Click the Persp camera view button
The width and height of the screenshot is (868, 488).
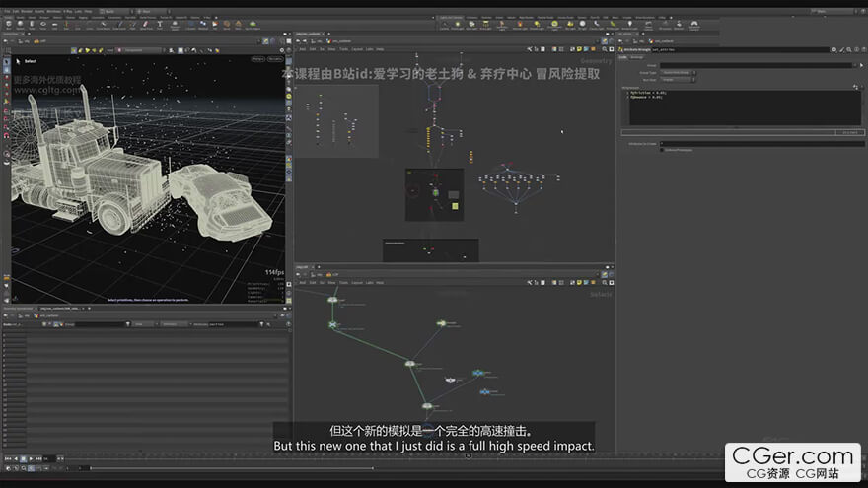(x=258, y=59)
